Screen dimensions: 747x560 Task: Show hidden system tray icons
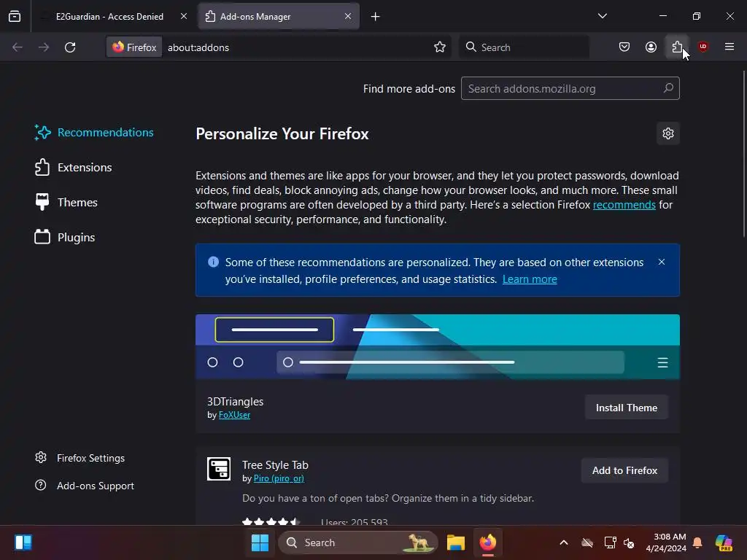(x=564, y=542)
